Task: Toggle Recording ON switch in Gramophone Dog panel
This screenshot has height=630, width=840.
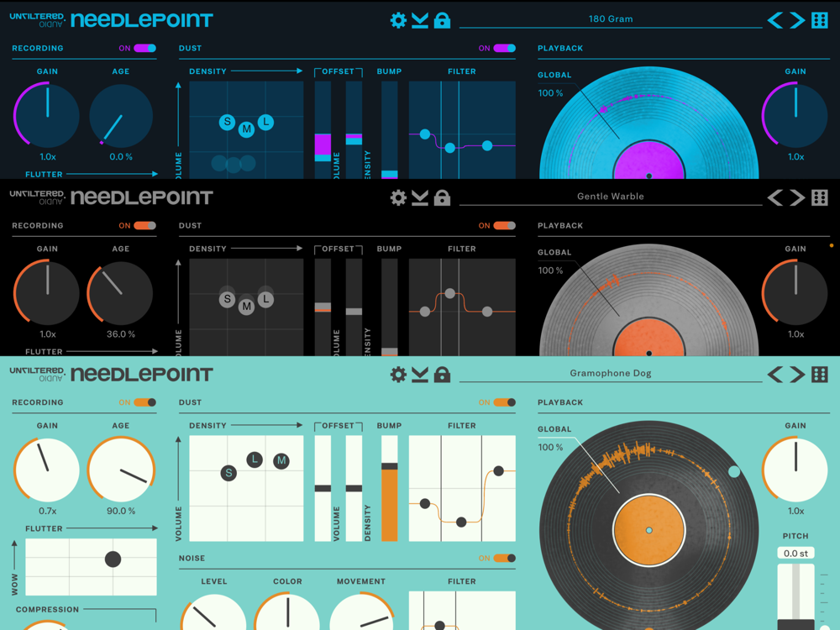Action: coord(144,402)
